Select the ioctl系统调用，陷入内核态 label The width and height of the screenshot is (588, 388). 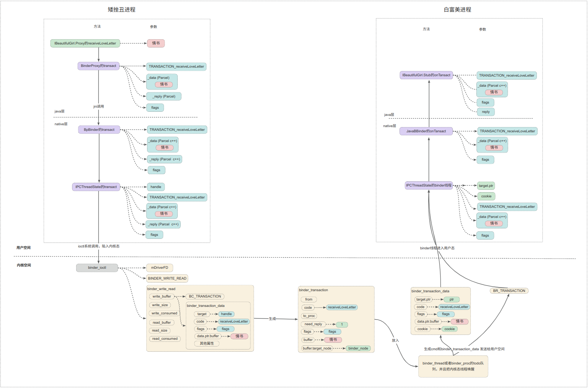click(99, 246)
